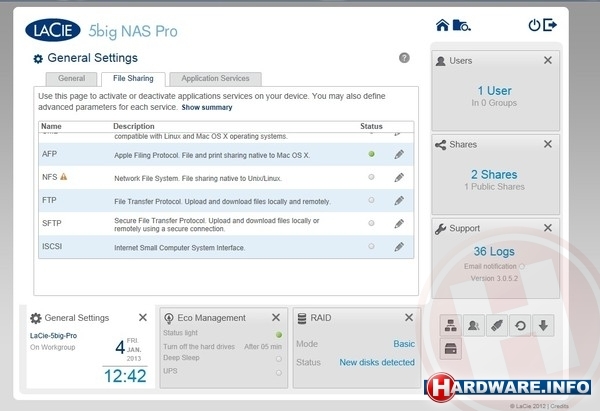Toggle ISCSI service status indicator

click(x=371, y=246)
